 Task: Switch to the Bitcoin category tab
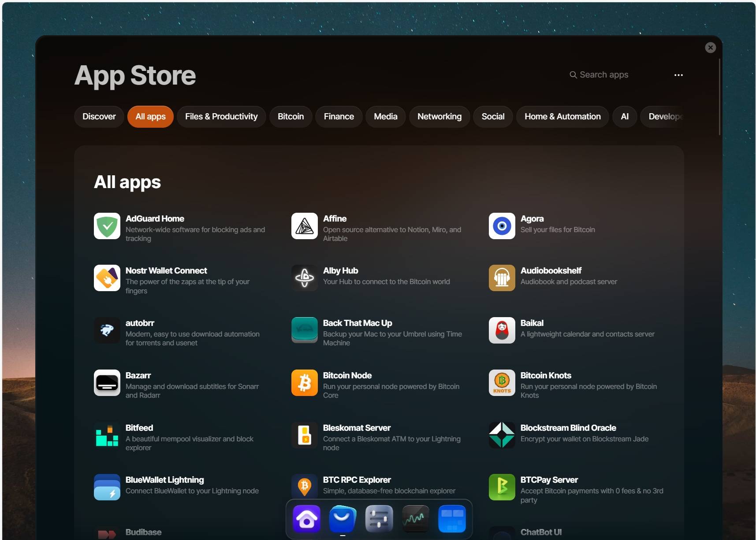[x=290, y=117]
